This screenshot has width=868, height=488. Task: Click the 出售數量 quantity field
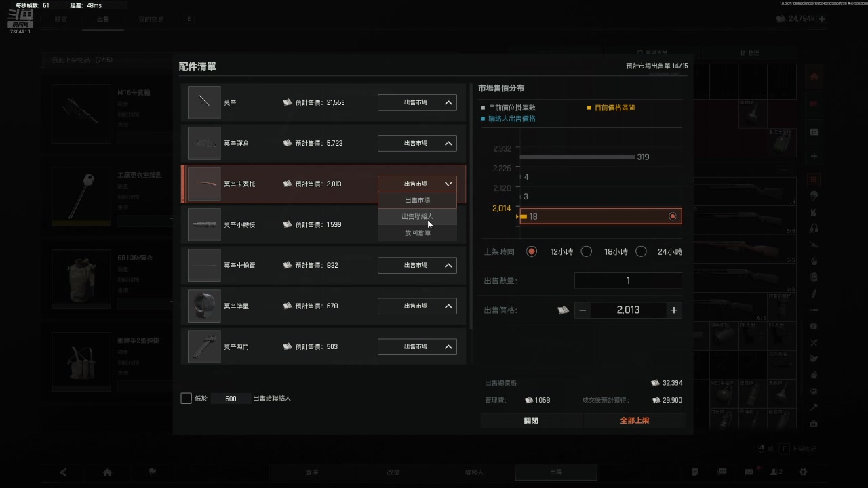click(x=628, y=281)
